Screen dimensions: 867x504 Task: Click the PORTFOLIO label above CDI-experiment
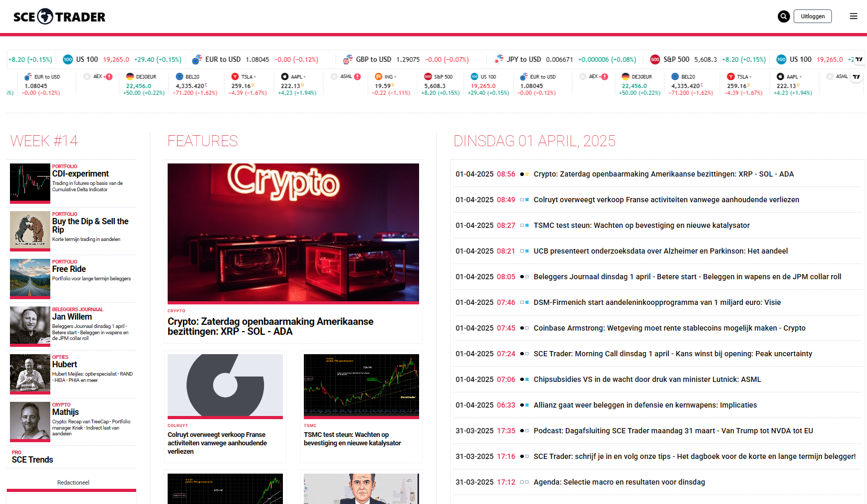(x=64, y=166)
